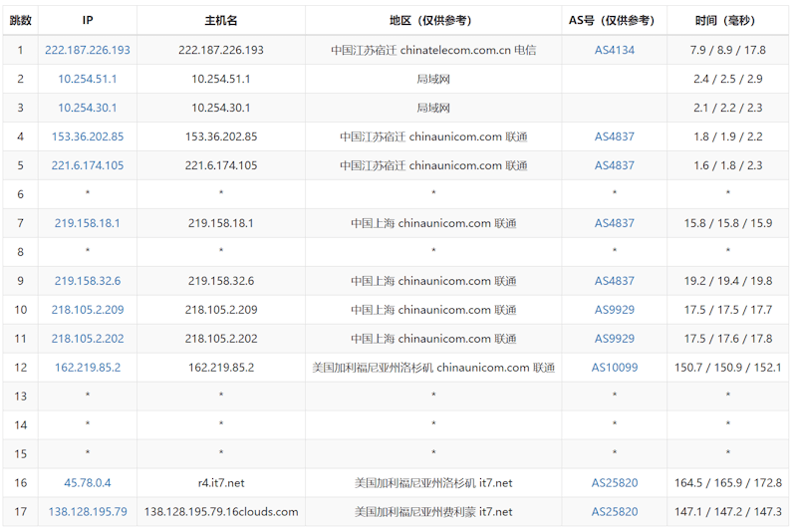Open IP link 10.254.30.1

point(88,108)
